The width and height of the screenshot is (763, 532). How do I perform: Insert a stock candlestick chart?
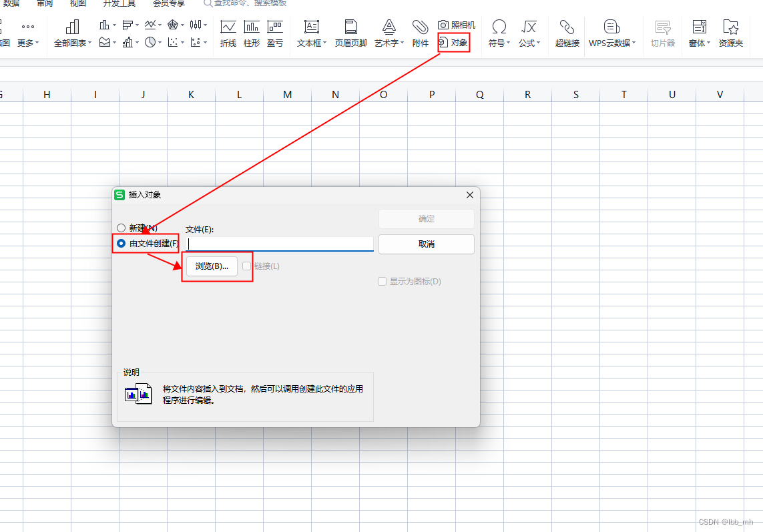[x=196, y=25]
